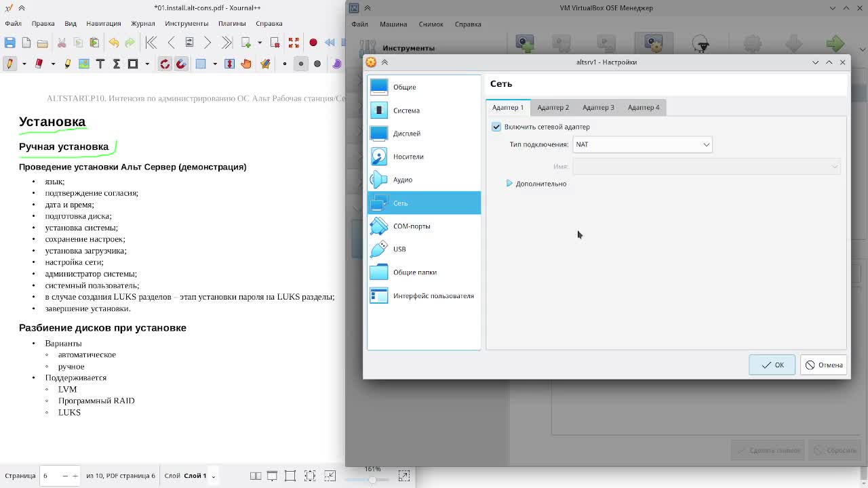The width and height of the screenshot is (868, 488).
Task: Open insert page dropdown arrow
Action: point(260,43)
